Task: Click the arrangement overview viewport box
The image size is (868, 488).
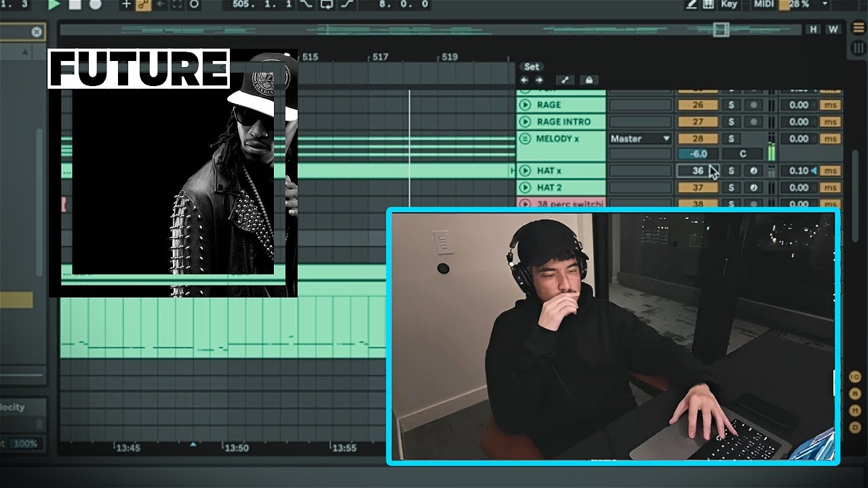Action: pyautogui.click(x=721, y=29)
